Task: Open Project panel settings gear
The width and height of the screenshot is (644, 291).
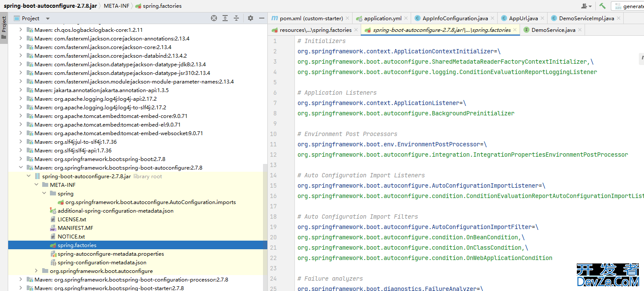Action: [x=251, y=18]
